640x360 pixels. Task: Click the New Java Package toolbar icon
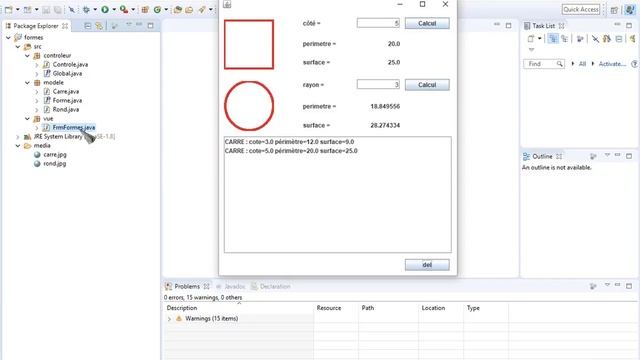tap(145, 9)
